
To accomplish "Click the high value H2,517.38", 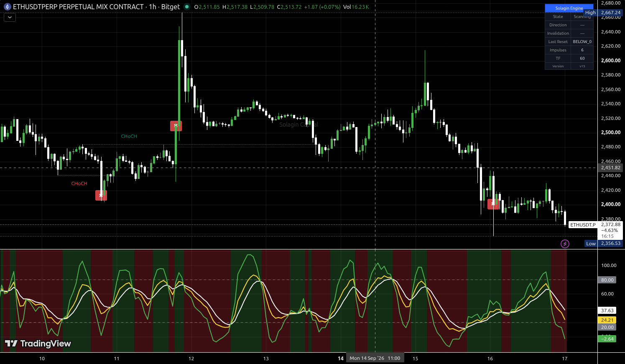I will click(x=235, y=7).
